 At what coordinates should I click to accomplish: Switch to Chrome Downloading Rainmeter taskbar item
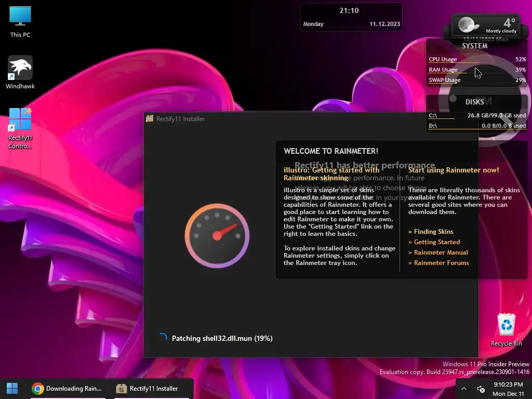click(67, 389)
